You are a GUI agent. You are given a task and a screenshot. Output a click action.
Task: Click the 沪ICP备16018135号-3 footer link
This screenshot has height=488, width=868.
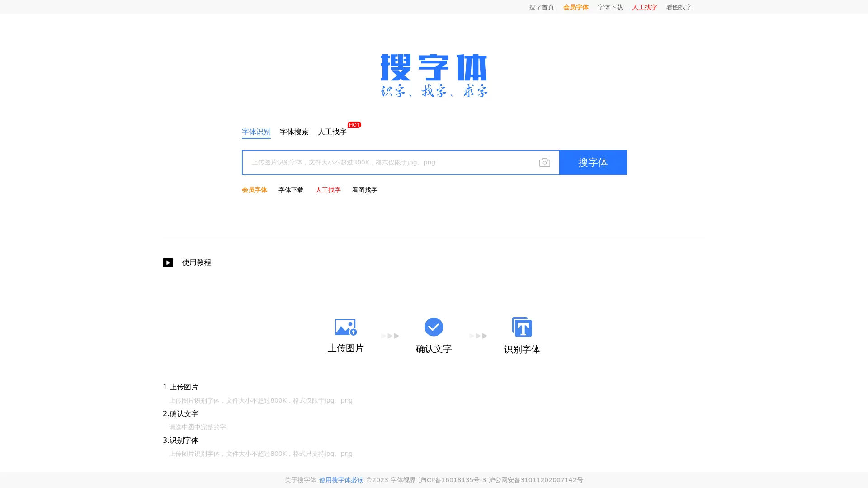pos(452,480)
